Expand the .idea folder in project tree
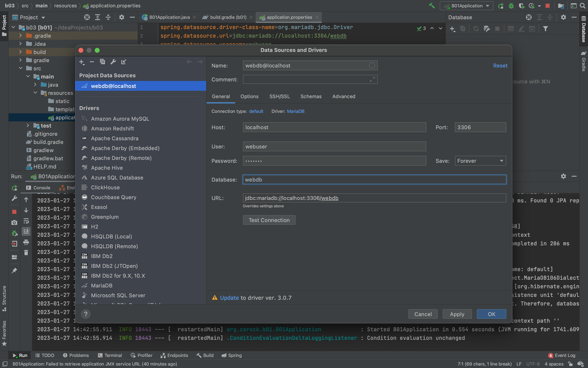This screenshot has height=368, width=588. 21,44
